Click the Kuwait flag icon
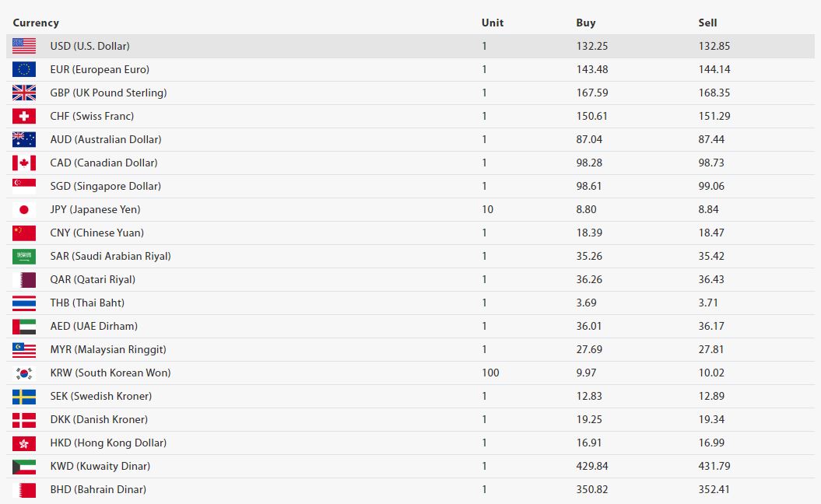Image resolution: width=821 pixels, height=504 pixels. point(24,467)
